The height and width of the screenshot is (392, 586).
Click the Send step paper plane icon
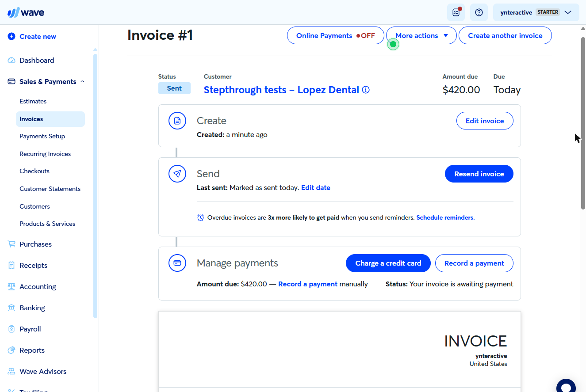pyautogui.click(x=177, y=174)
